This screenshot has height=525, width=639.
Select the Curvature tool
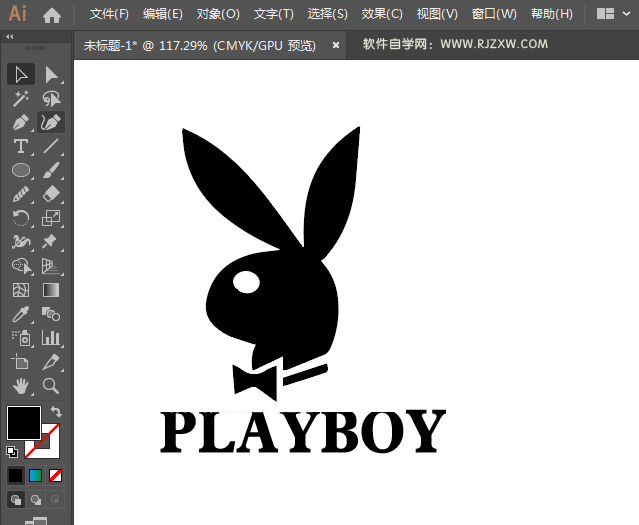(51, 122)
